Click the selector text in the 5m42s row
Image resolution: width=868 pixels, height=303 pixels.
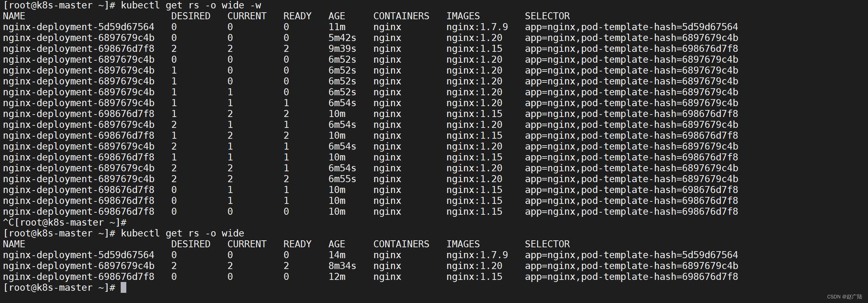click(x=632, y=38)
